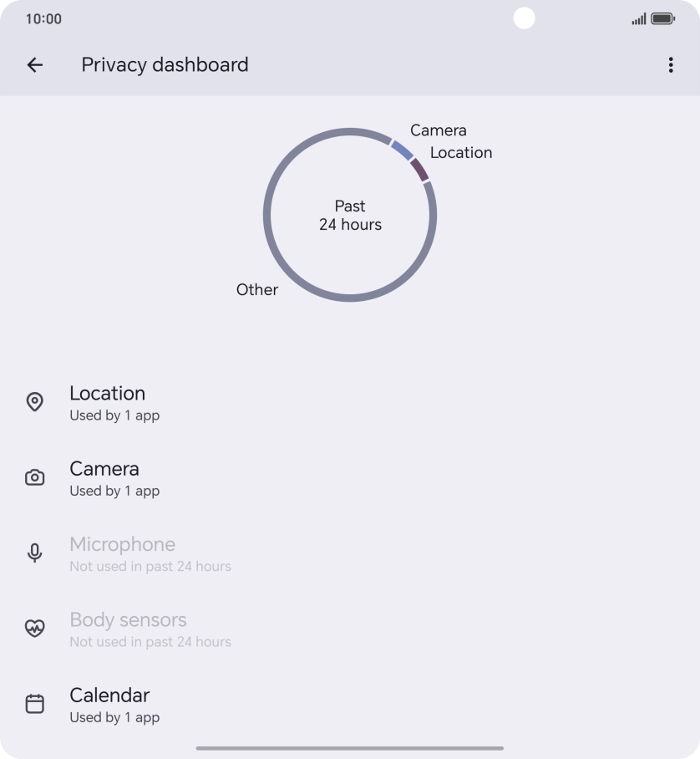
Task: Click the Body sensors heart icon
Action: tap(34, 628)
